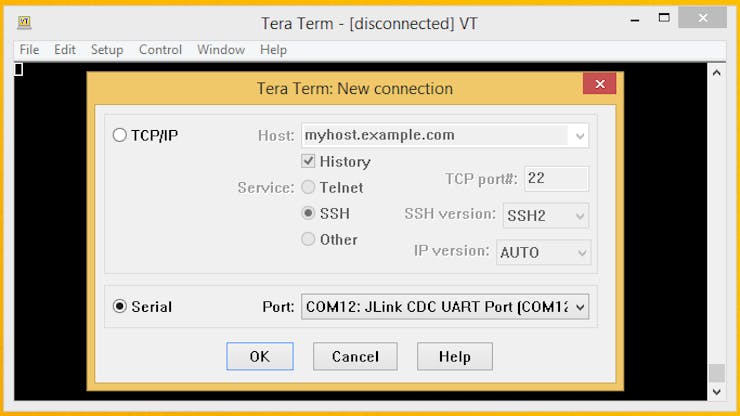Screen dimensions: 740x416
Task: Open the IP version AUTO dropdown
Action: tap(580, 252)
